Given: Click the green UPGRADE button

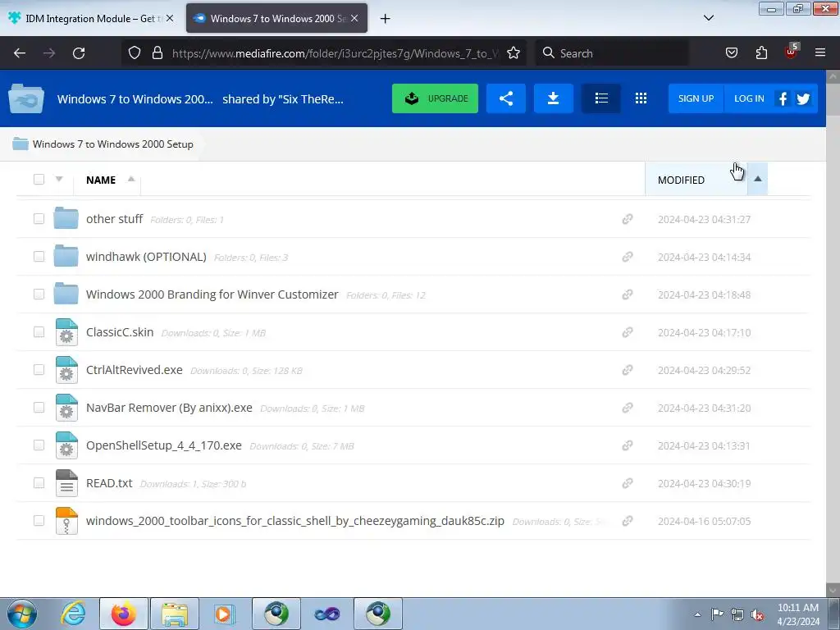Looking at the screenshot, I should [x=435, y=98].
